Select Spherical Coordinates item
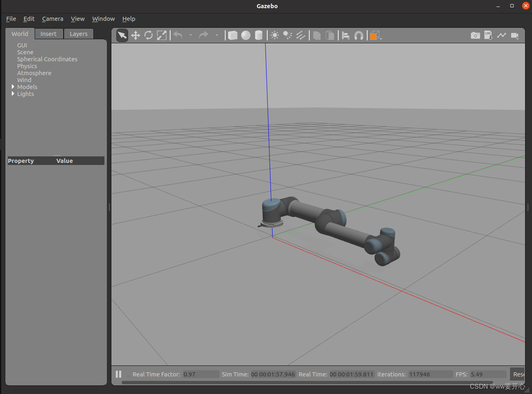This screenshot has width=532, height=394. (47, 59)
